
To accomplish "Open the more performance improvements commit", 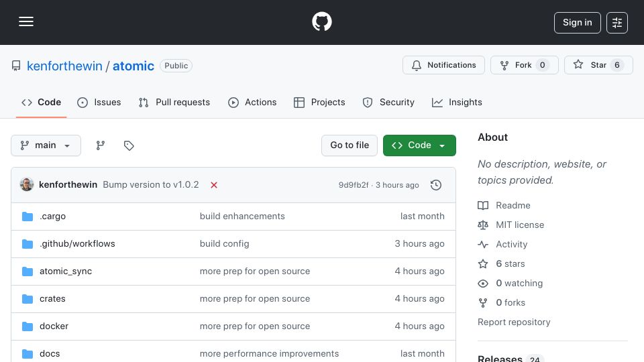I will click(x=270, y=353).
